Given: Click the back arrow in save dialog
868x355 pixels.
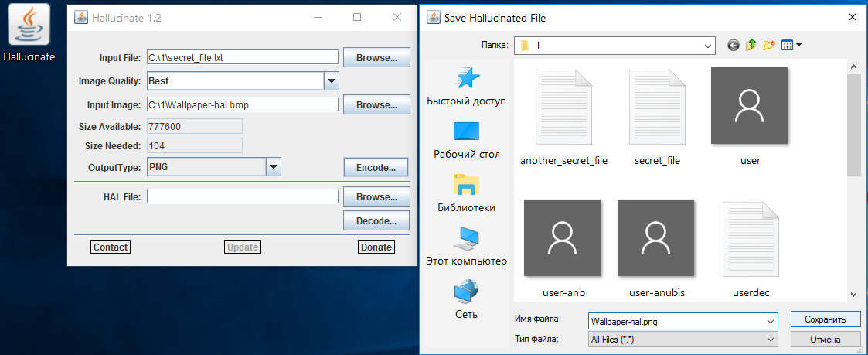Looking at the screenshot, I should [x=734, y=46].
